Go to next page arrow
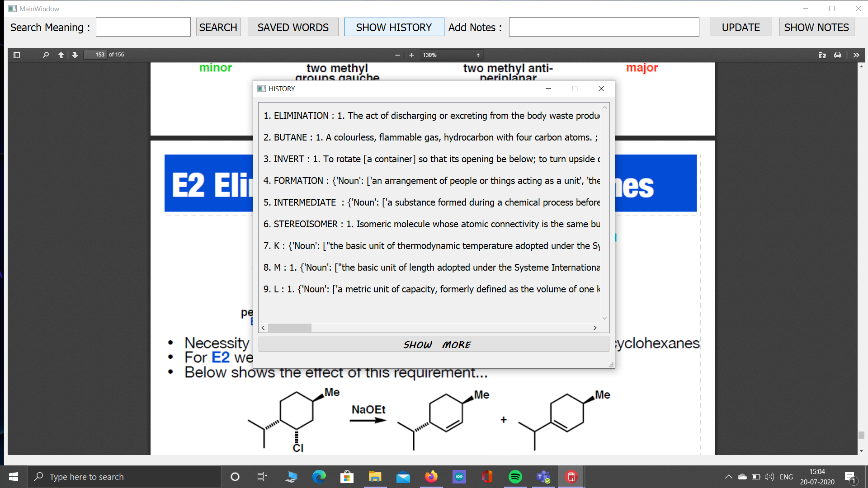 click(75, 55)
